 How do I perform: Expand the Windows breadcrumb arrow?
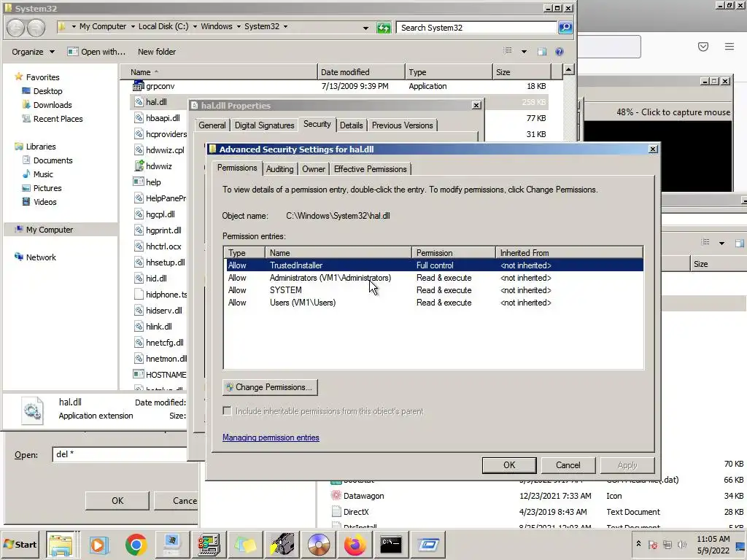point(239,27)
